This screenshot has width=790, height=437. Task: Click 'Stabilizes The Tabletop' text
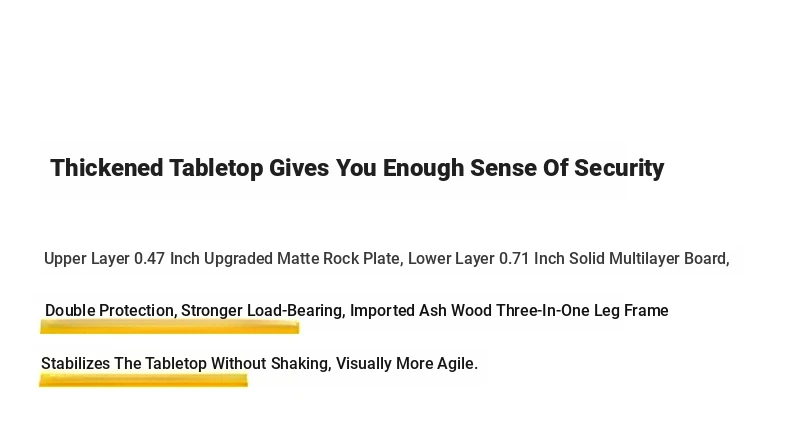click(124, 363)
